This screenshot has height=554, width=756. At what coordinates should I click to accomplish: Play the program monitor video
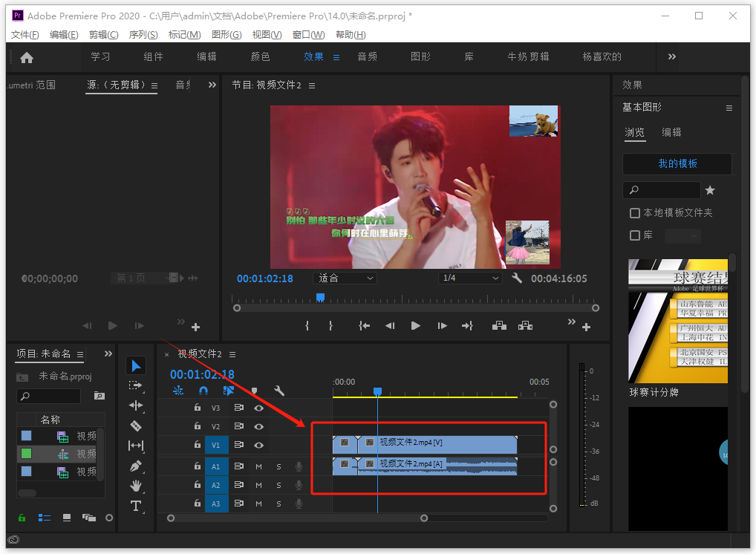pos(416,325)
